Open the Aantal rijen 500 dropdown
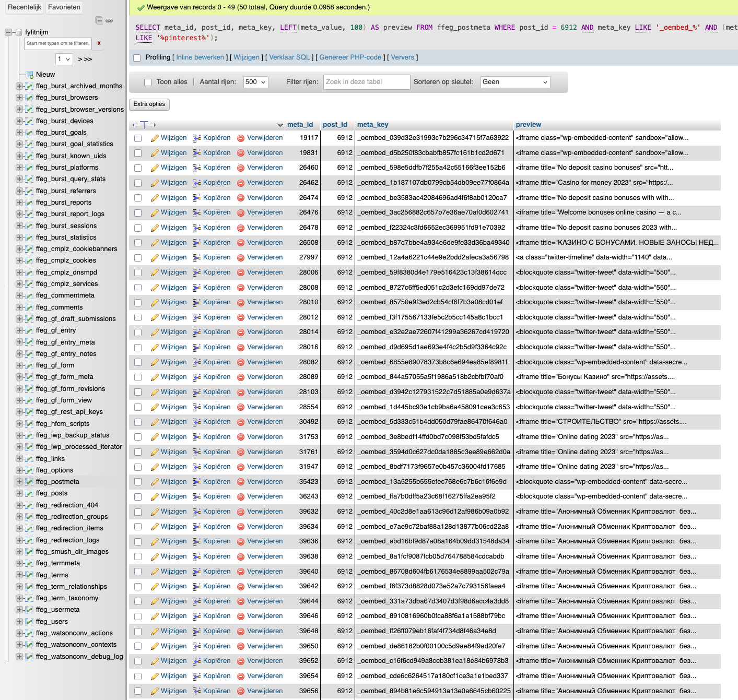Viewport: 738px width, 700px height. [255, 82]
